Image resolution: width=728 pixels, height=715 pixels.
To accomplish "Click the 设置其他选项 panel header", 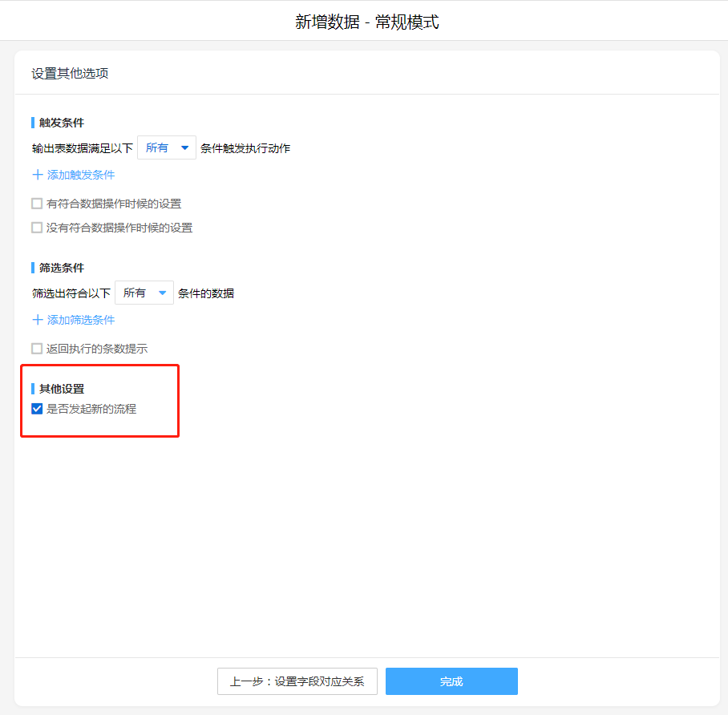I will click(x=70, y=74).
